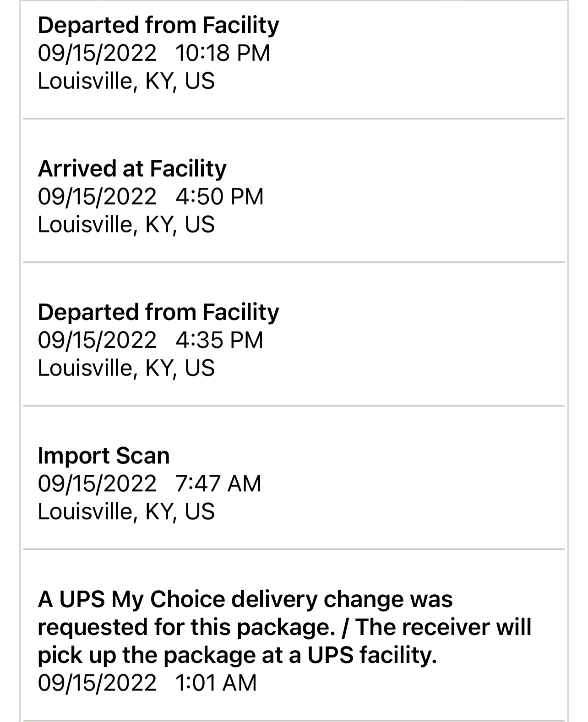Click the divider below the 10:18 PM entry
Screen dimensions: 588x722
tap(294, 119)
